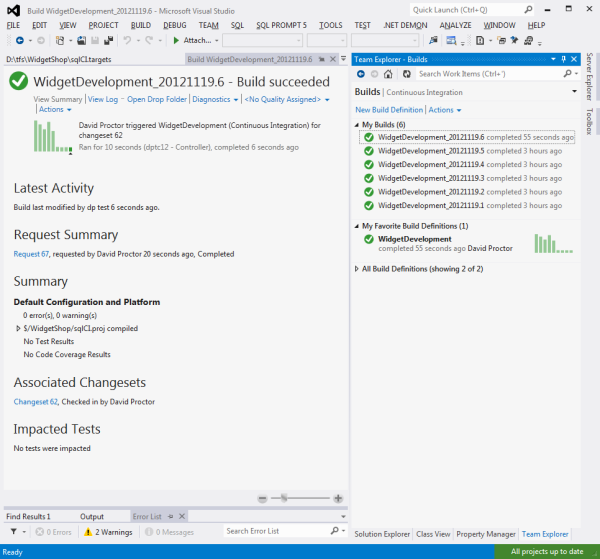Toggle the 0 Messages filter
The width and height of the screenshot is (600, 559).
[x=171, y=531]
